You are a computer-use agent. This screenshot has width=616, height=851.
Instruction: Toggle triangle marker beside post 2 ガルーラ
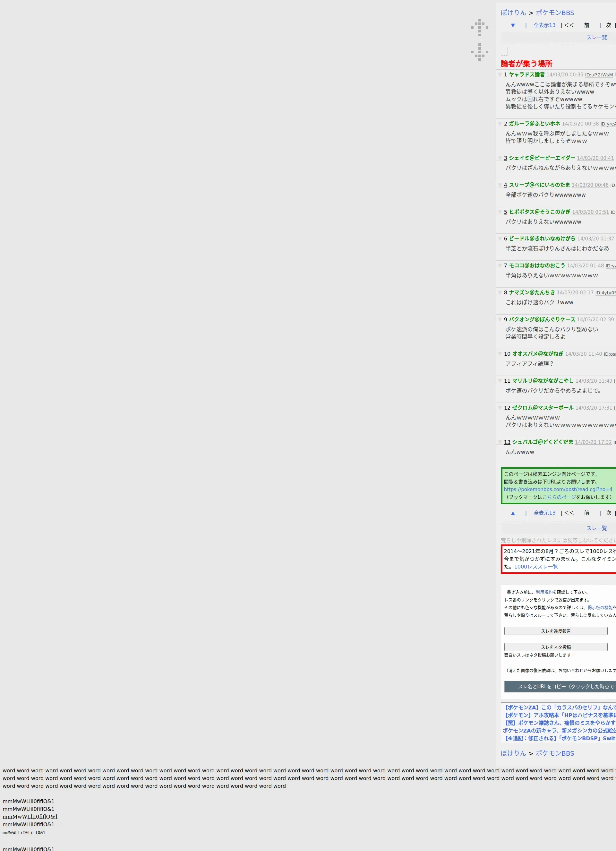500,124
